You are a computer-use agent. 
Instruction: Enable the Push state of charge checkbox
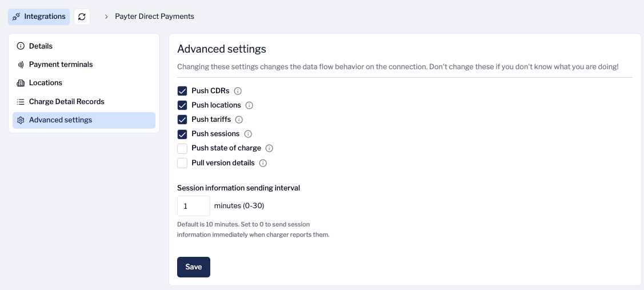tap(182, 148)
